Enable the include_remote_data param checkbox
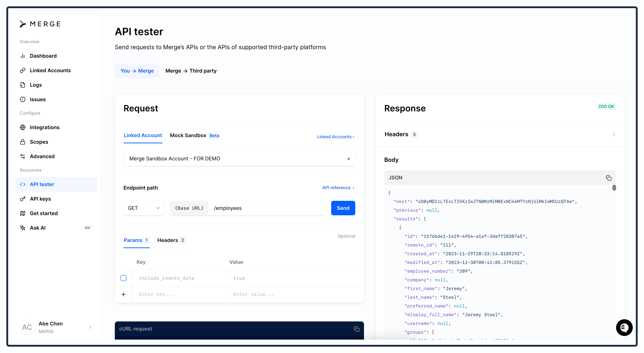The image size is (644, 353). coord(124,278)
